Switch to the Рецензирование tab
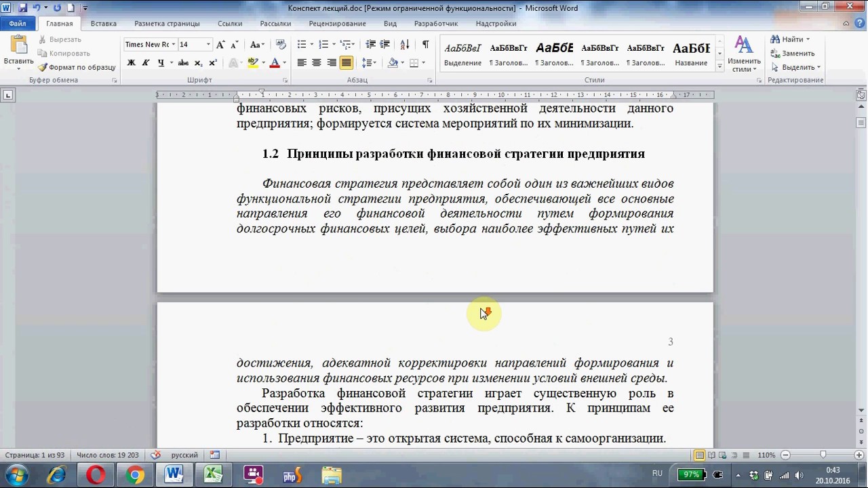This screenshot has height=488, width=868. point(337,24)
